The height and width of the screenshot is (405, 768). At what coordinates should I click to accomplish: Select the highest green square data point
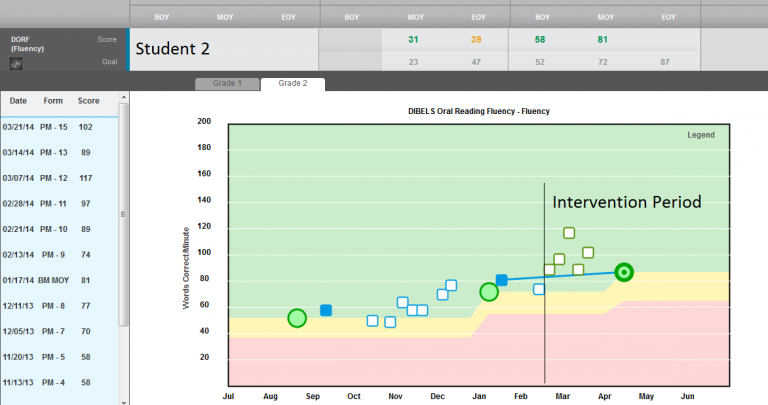pos(569,233)
